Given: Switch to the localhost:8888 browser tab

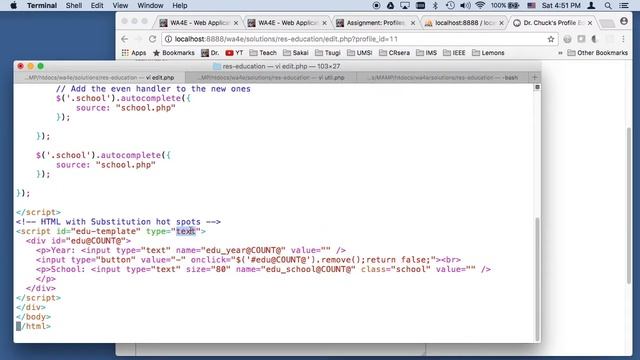Looking at the screenshot, I should coord(464,23).
